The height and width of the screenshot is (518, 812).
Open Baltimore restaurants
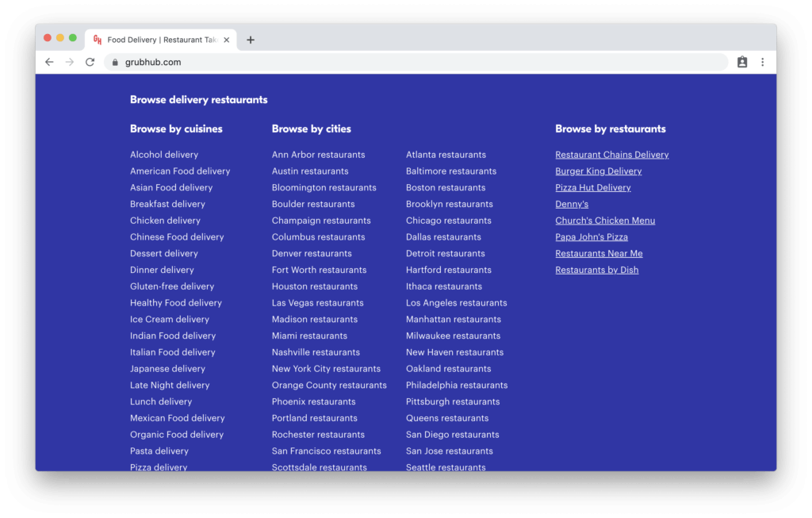[x=450, y=171]
